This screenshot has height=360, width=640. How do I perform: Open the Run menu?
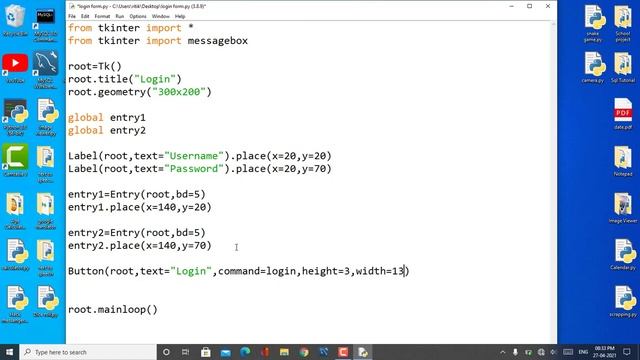[120, 16]
